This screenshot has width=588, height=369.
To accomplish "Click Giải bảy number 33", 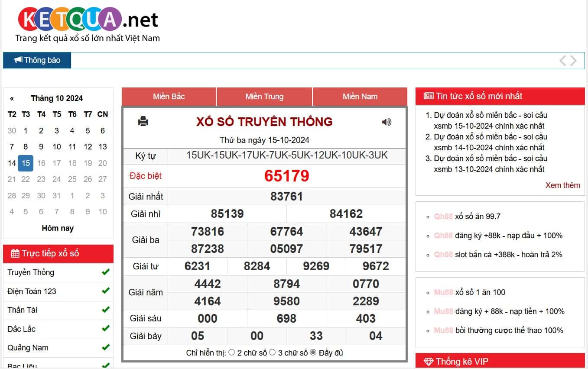I will (316, 336).
